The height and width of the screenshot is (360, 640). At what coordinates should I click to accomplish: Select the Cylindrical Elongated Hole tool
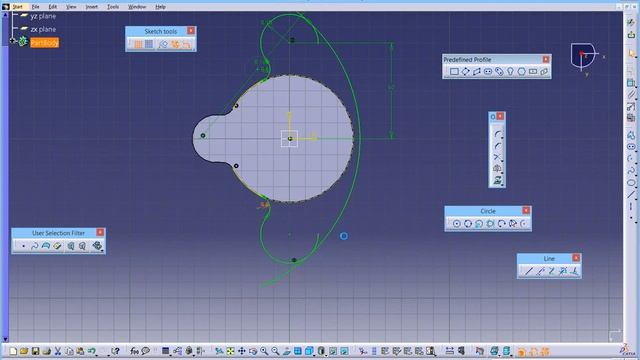click(499, 71)
